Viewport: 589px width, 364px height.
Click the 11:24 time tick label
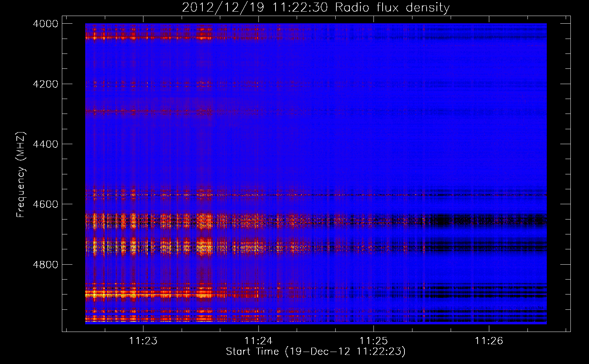(258, 341)
